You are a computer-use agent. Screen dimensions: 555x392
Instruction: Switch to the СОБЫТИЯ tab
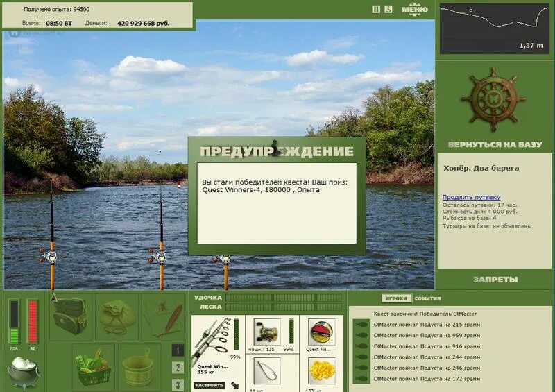coord(427,298)
